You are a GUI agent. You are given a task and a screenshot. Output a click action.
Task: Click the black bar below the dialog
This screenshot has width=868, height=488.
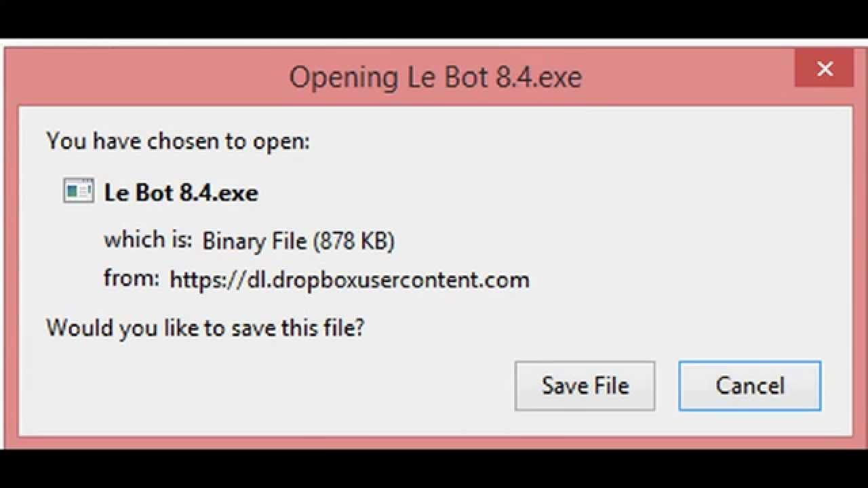pyautogui.click(x=434, y=469)
